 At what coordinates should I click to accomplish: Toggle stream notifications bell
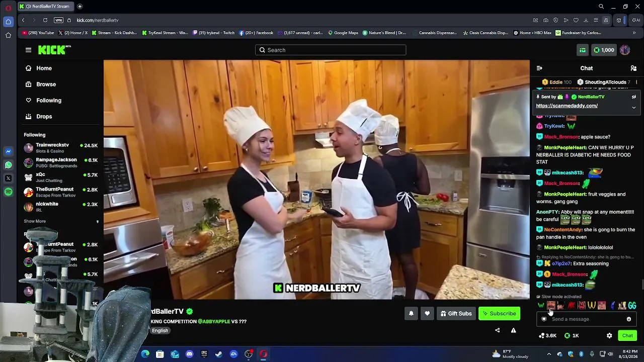pos(411,313)
